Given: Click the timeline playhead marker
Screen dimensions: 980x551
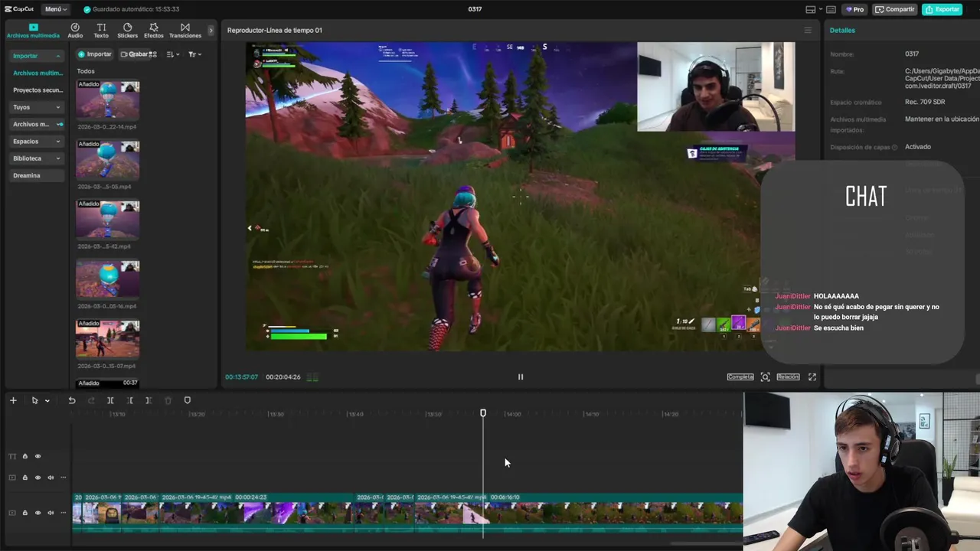Looking at the screenshot, I should (483, 413).
